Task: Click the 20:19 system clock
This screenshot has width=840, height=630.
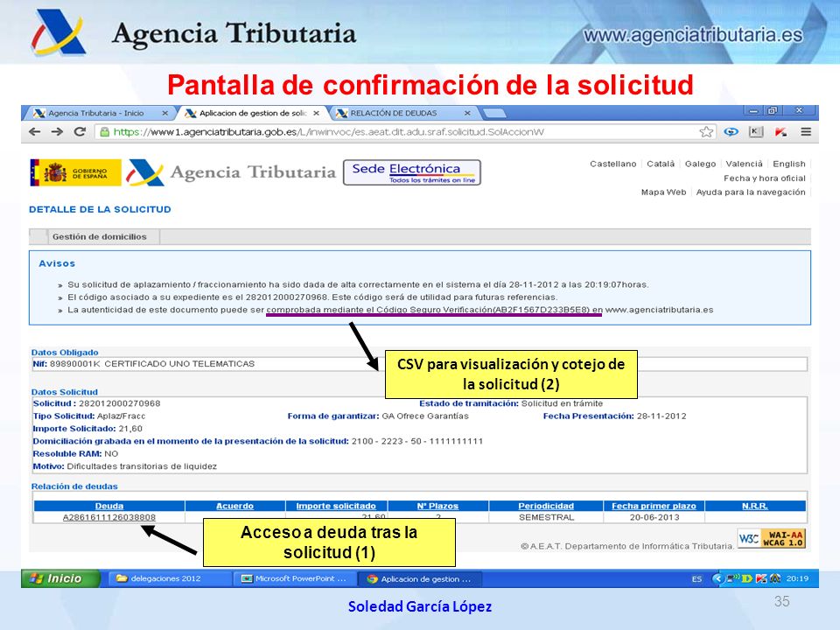Action: point(797,578)
